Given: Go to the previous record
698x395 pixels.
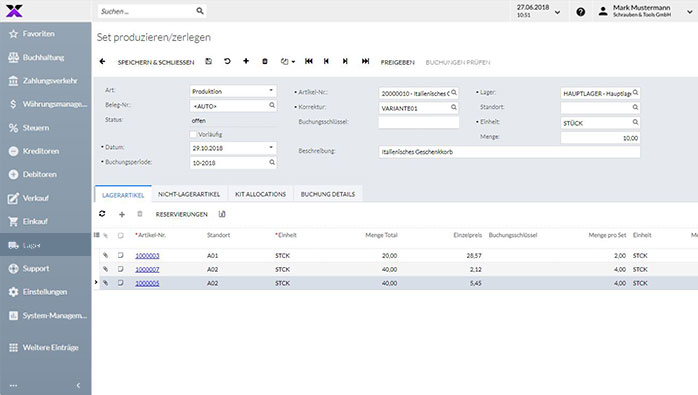Looking at the screenshot, I should [x=326, y=61].
